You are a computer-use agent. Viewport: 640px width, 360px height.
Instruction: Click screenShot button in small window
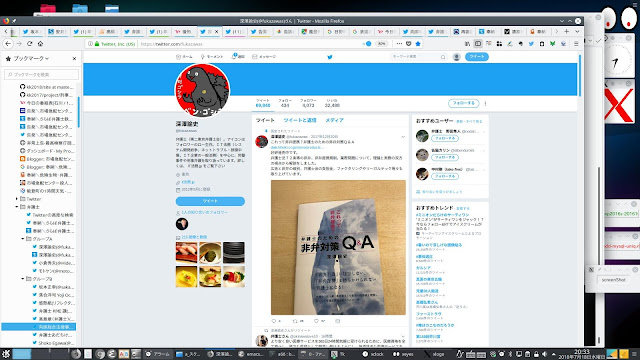point(613,280)
